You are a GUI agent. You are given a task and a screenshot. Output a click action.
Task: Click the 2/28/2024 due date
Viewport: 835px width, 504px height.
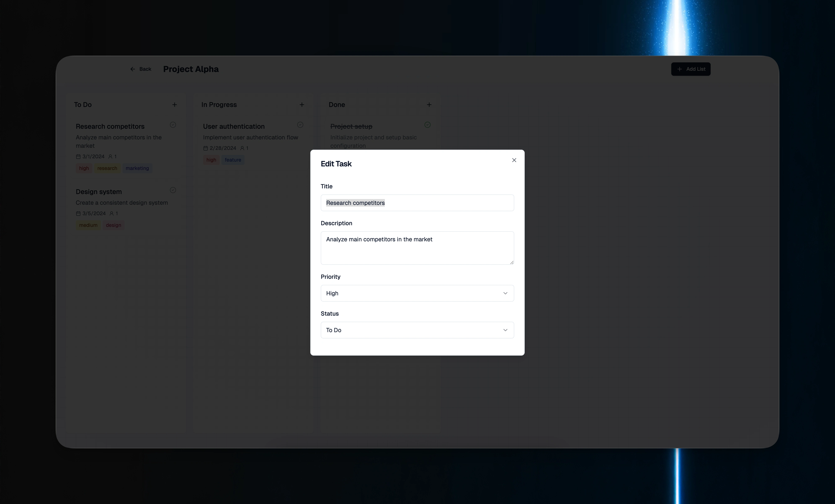click(223, 148)
